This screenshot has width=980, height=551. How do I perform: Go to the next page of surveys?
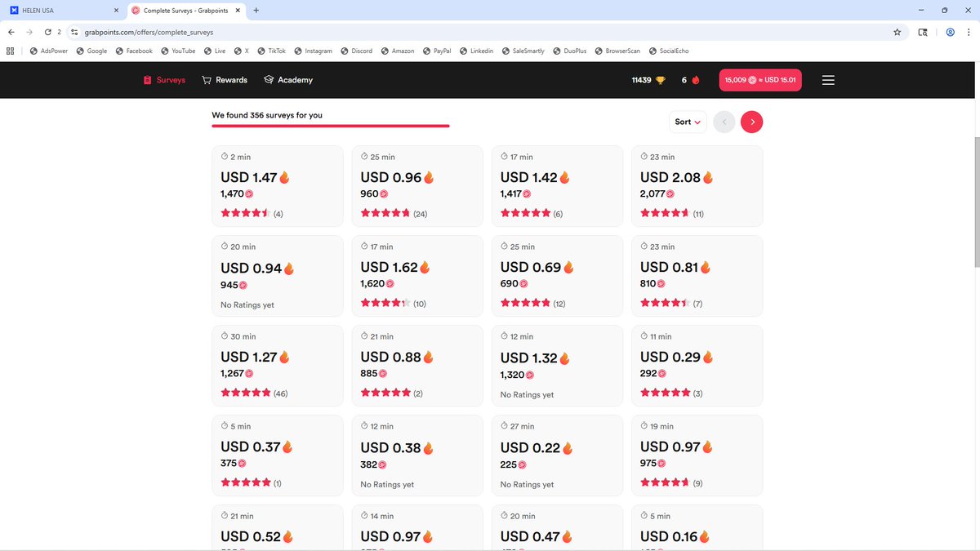coord(752,122)
